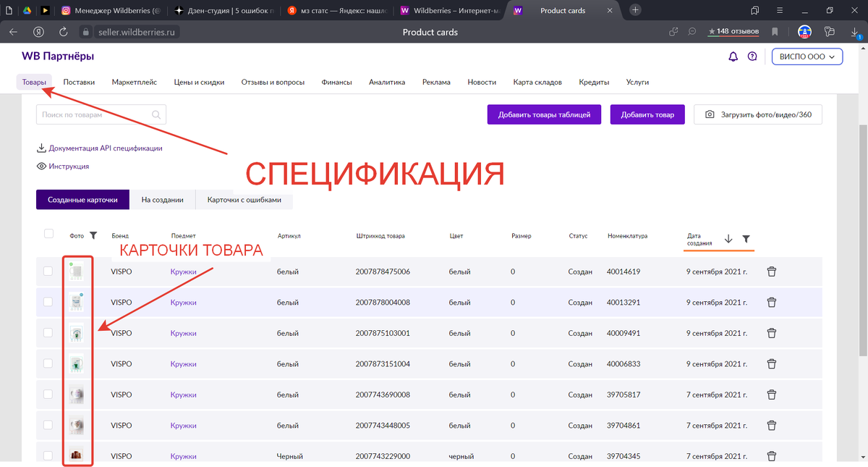Screen dimensions: 868x467
Task: Open the photo column filter funnel
Action: point(93,235)
